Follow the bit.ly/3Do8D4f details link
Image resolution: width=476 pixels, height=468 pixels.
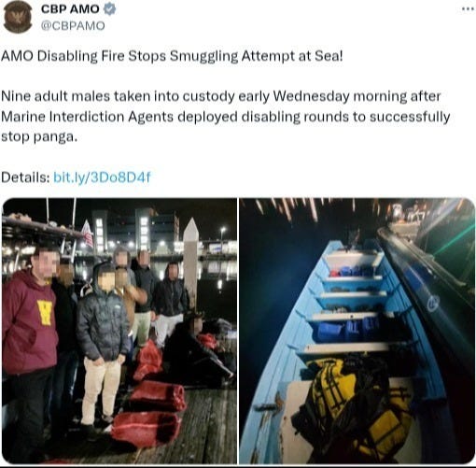click(x=102, y=177)
